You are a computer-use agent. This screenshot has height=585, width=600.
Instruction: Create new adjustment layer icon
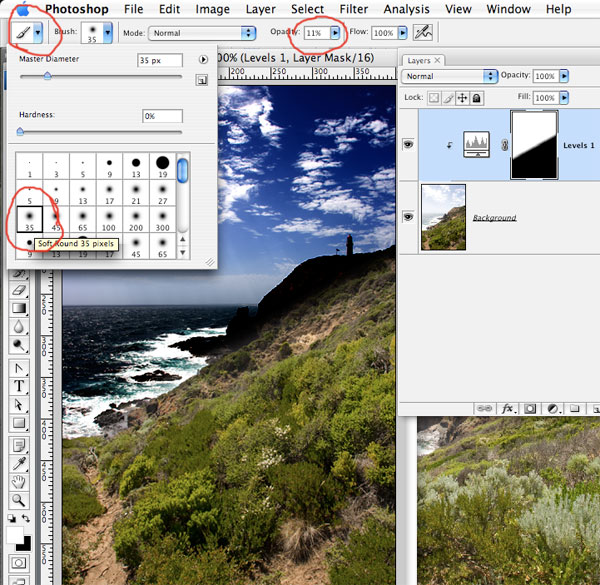tap(551, 408)
